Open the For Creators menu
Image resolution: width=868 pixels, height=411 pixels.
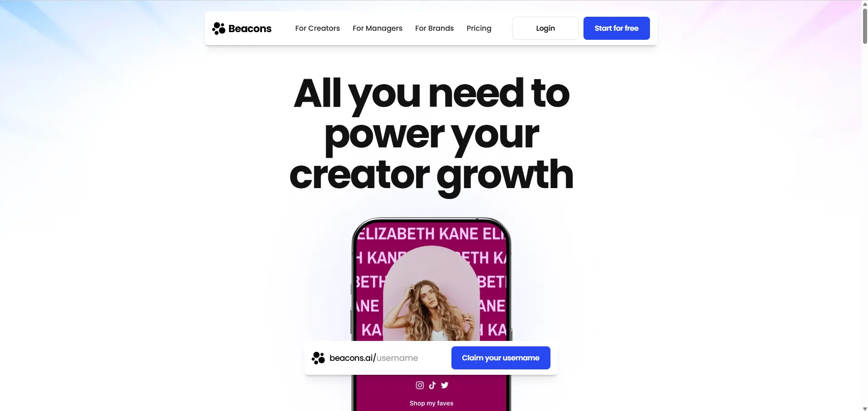tap(318, 28)
